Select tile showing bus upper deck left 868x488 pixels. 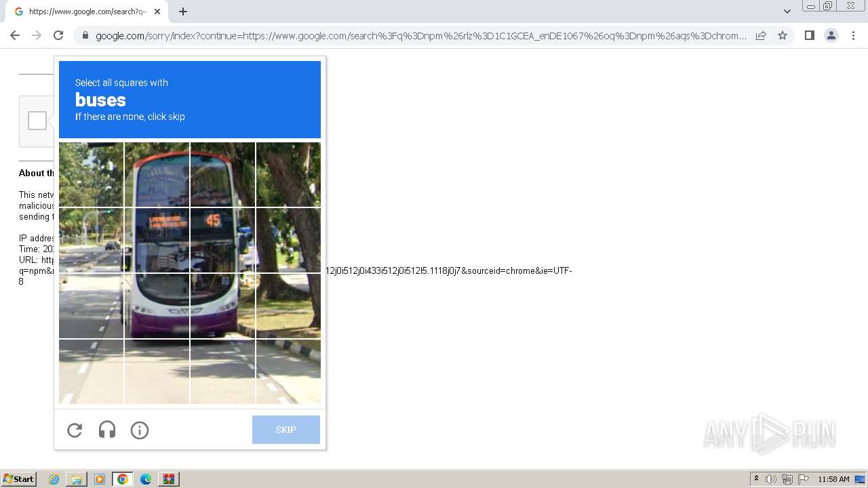point(157,174)
